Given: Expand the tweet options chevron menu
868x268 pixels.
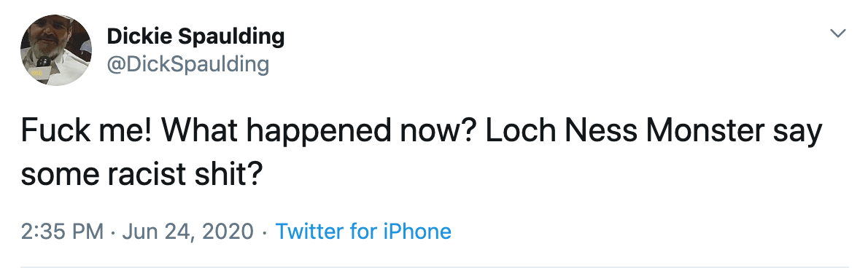Looking at the screenshot, I should pos(839,33).
